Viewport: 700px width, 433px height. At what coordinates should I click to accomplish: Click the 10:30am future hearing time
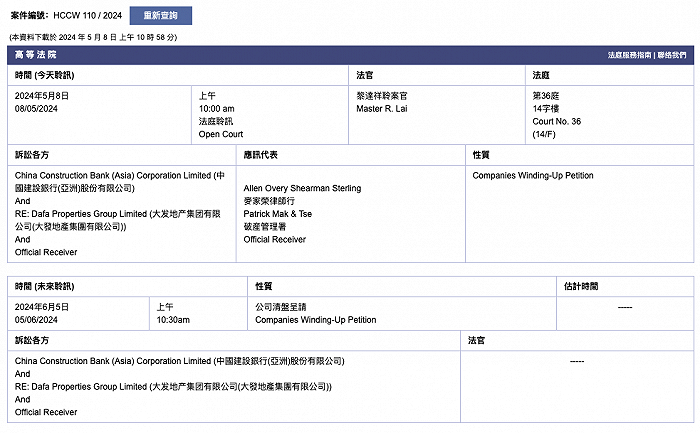click(x=173, y=320)
